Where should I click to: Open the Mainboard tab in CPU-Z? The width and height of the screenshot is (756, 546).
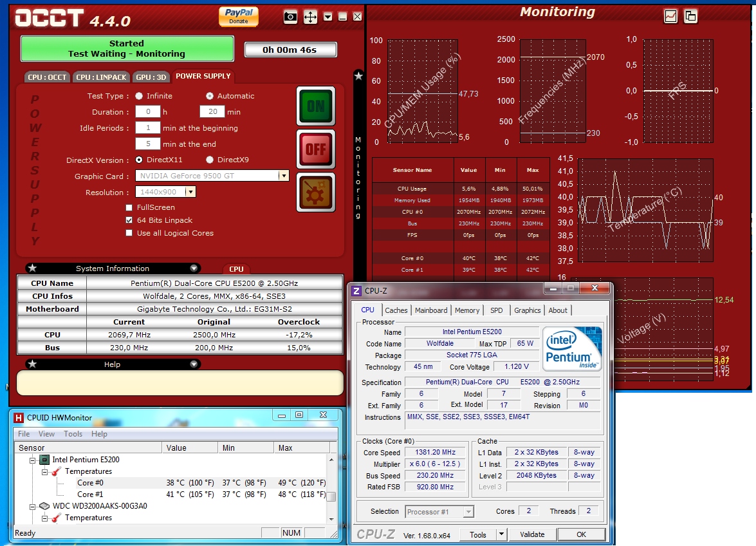coord(431,310)
